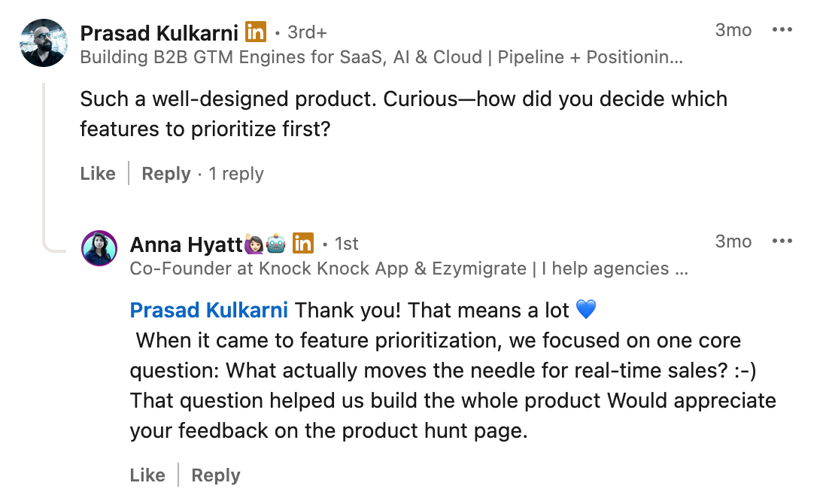
Task: Click the LinkedIn Premium badge beside Anna Hyatt
Action: coord(302,243)
